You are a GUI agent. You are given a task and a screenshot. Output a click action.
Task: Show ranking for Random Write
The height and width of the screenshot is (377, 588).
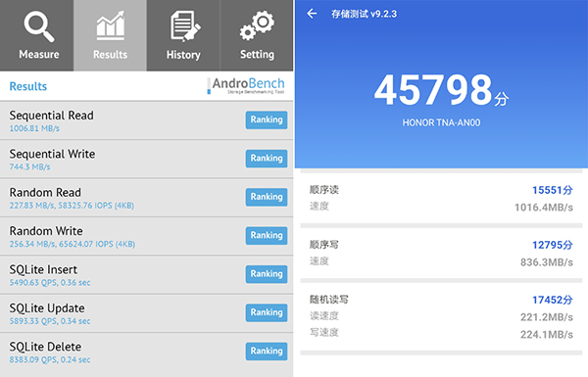click(267, 236)
